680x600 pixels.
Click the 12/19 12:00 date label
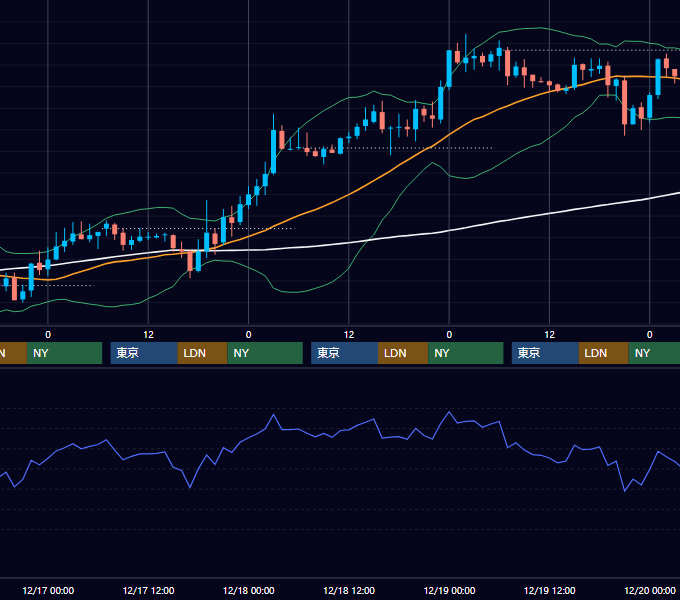(x=549, y=590)
